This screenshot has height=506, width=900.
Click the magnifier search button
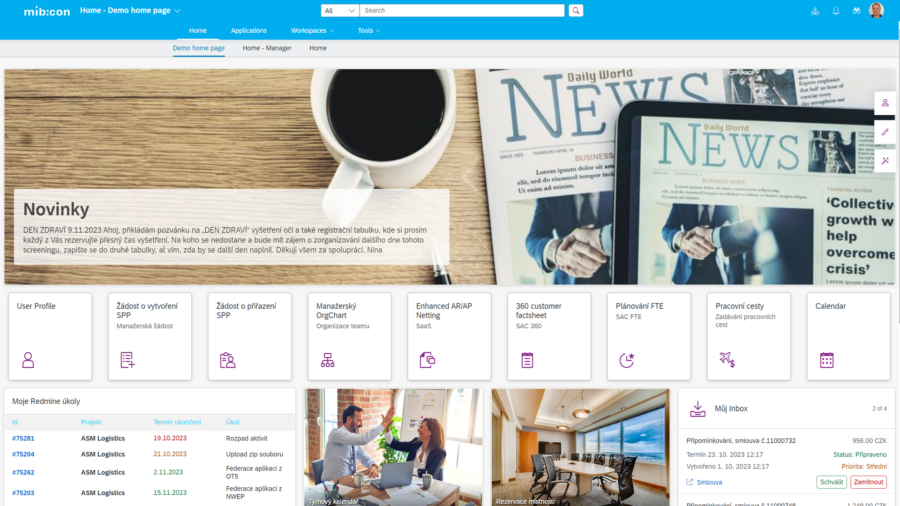[576, 11]
